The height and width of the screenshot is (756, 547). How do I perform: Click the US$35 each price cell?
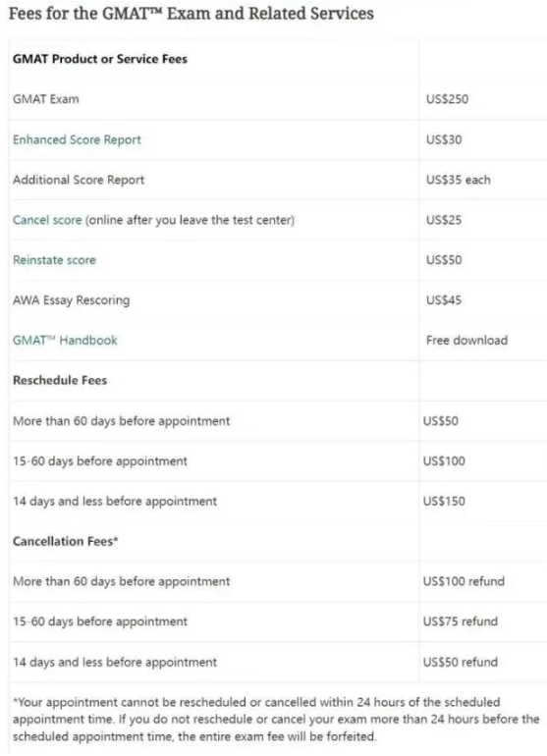point(459,180)
